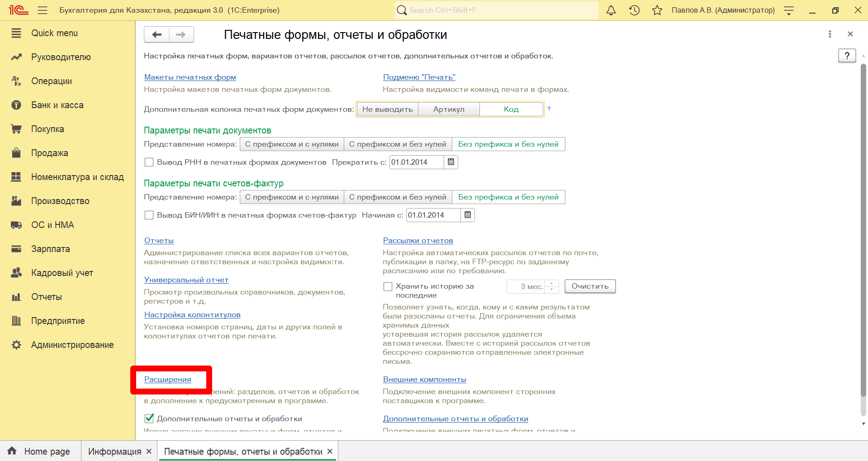Viewport: 868px width, 461px height.
Task: Close the Печатные формы tab
Action: coord(330,451)
